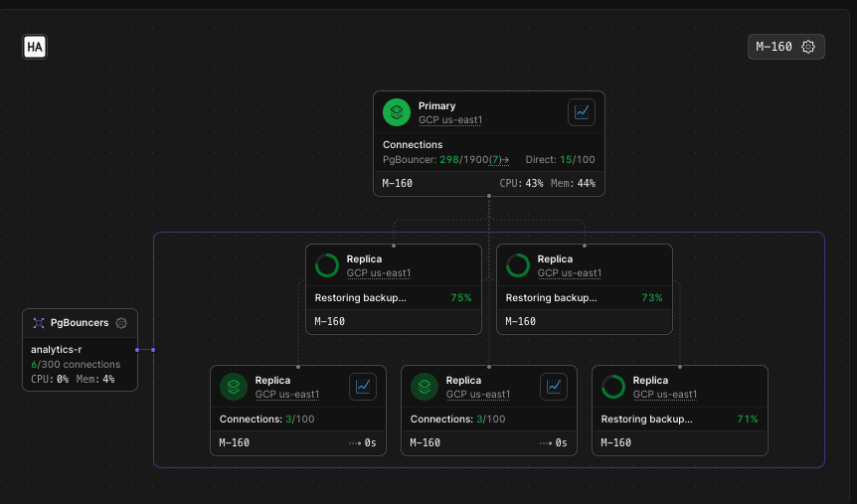Open metrics chart for bottom-left replica

(x=362, y=387)
